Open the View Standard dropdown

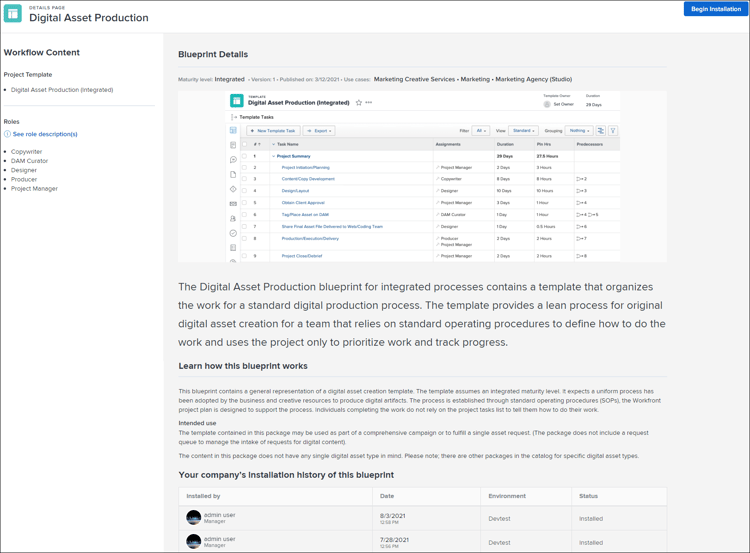coord(523,130)
